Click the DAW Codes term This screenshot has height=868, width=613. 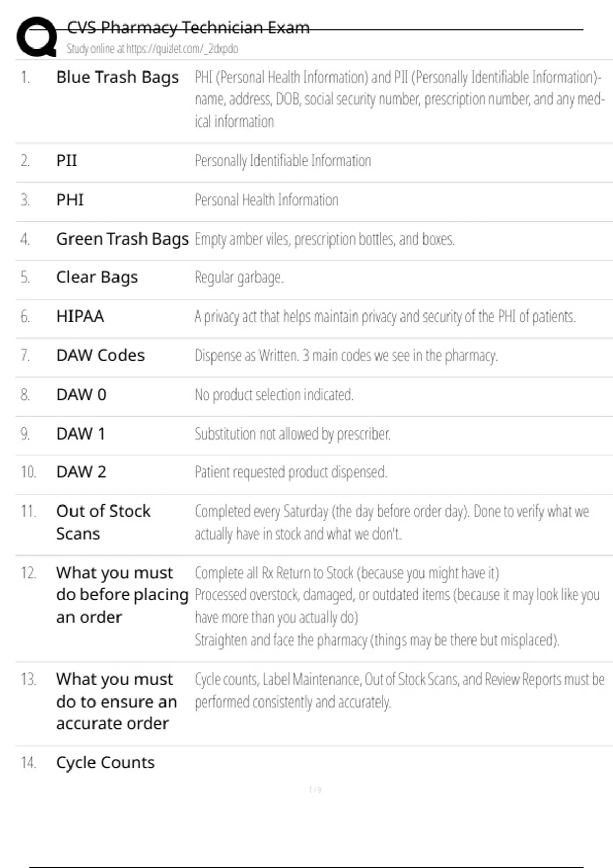(x=101, y=355)
